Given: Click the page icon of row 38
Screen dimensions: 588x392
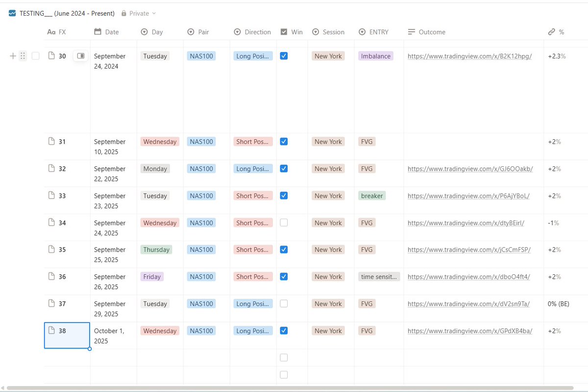Looking at the screenshot, I should tap(51, 330).
